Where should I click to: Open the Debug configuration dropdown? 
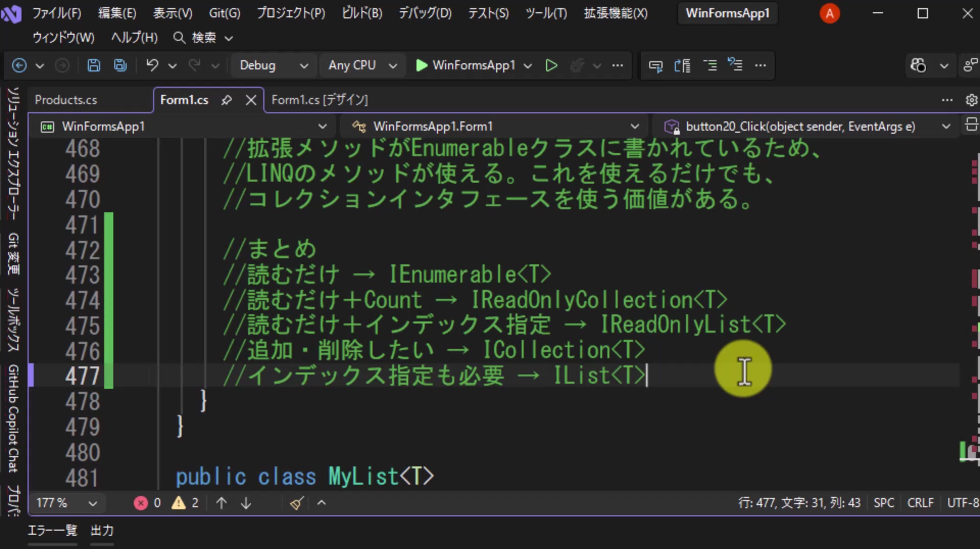[x=274, y=65]
